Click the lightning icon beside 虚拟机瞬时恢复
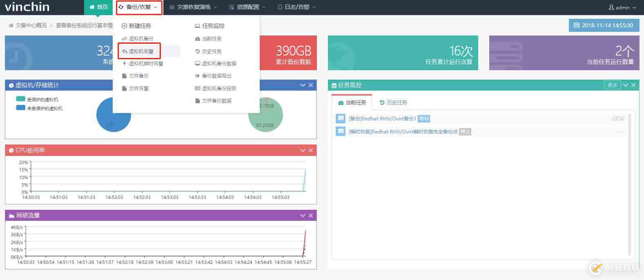The width and height of the screenshot is (644, 280). (x=124, y=64)
